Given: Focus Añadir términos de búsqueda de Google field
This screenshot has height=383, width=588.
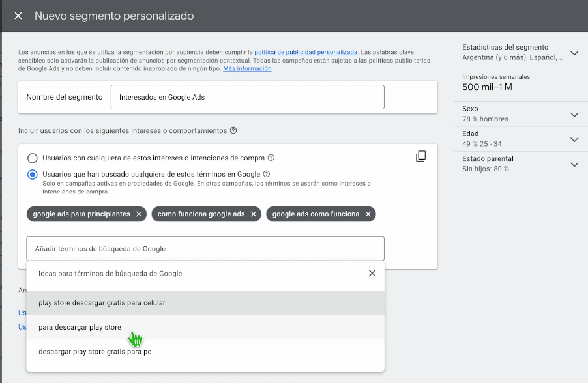Looking at the screenshot, I should [x=205, y=248].
